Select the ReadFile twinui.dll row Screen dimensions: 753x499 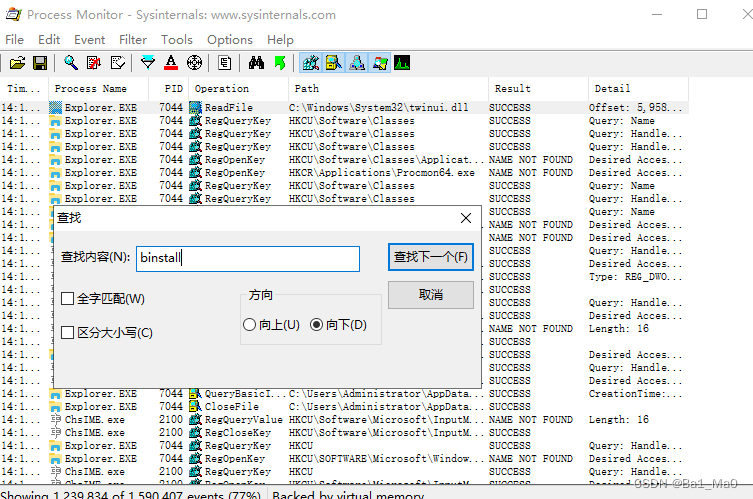344,108
